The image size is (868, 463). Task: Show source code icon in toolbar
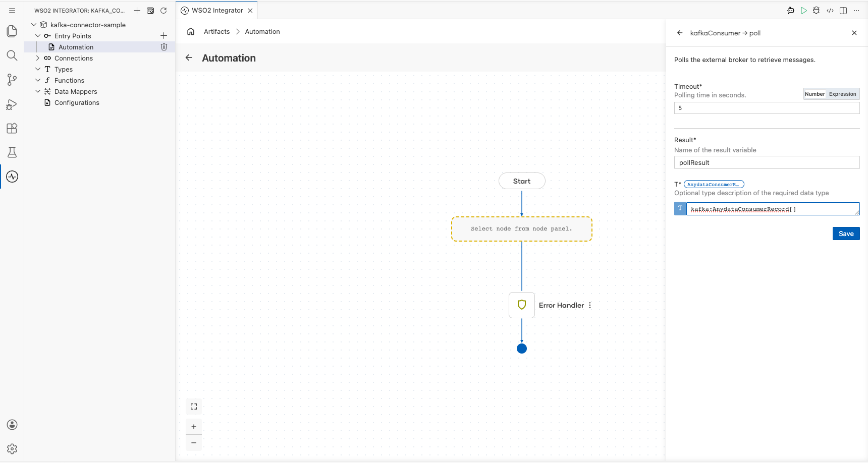(830, 10)
